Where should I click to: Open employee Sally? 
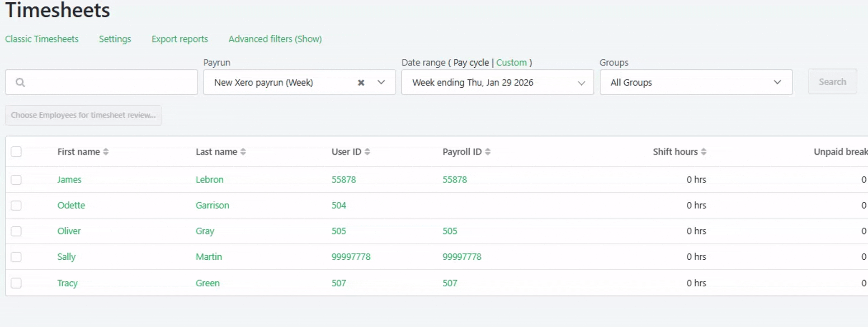(x=66, y=257)
